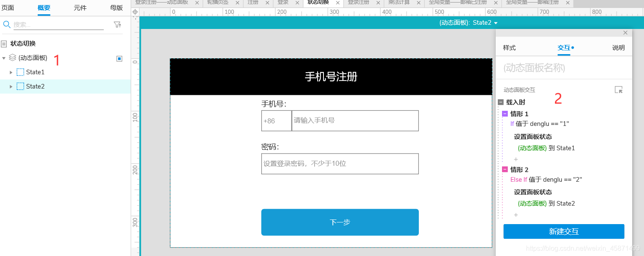Switch to the 说明 tab in the interaction panel

[618, 47]
